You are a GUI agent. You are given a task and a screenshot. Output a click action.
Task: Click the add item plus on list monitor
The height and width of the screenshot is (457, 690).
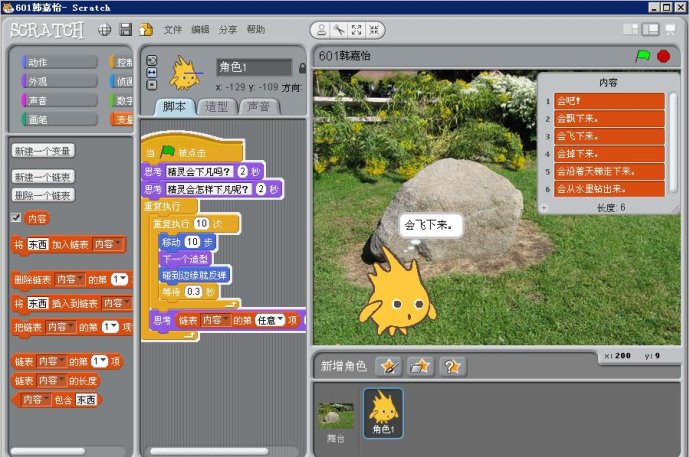coord(544,208)
